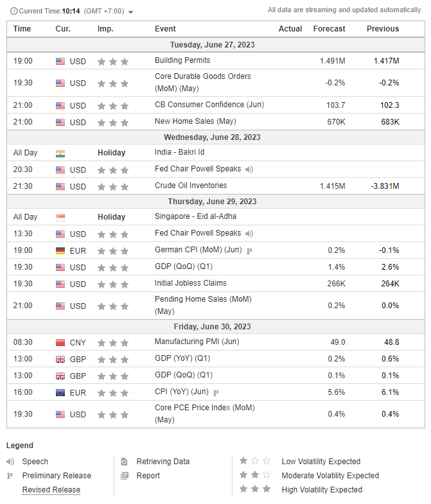Click the Forecast column header
431x504 pixels.
[x=329, y=29]
